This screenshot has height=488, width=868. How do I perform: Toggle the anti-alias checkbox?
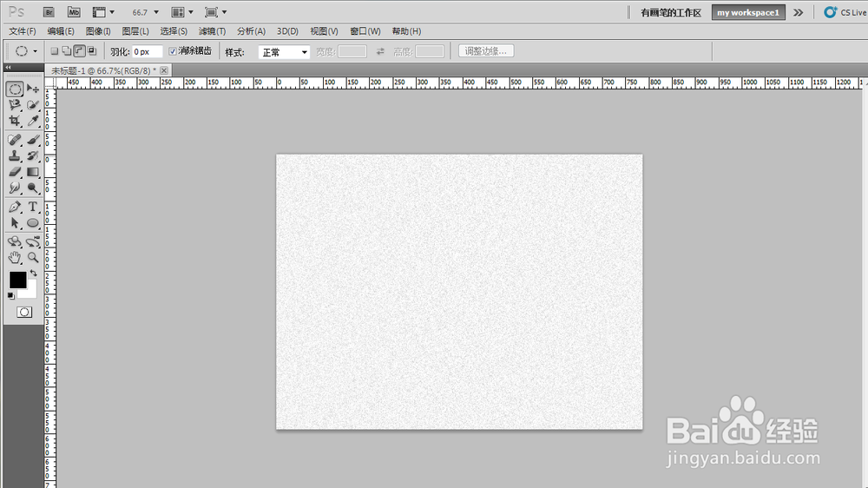click(173, 51)
